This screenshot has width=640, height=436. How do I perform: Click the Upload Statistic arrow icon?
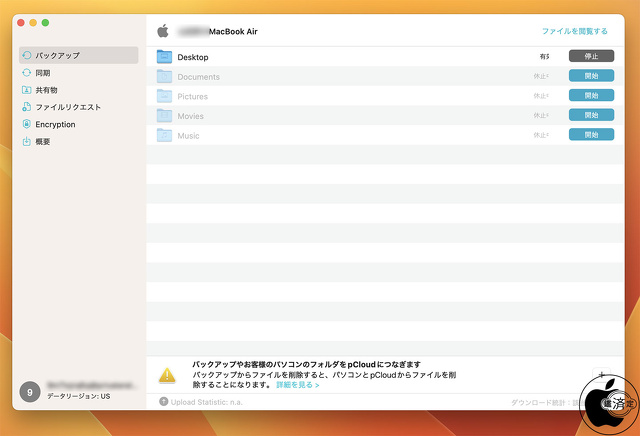click(x=163, y=401)
